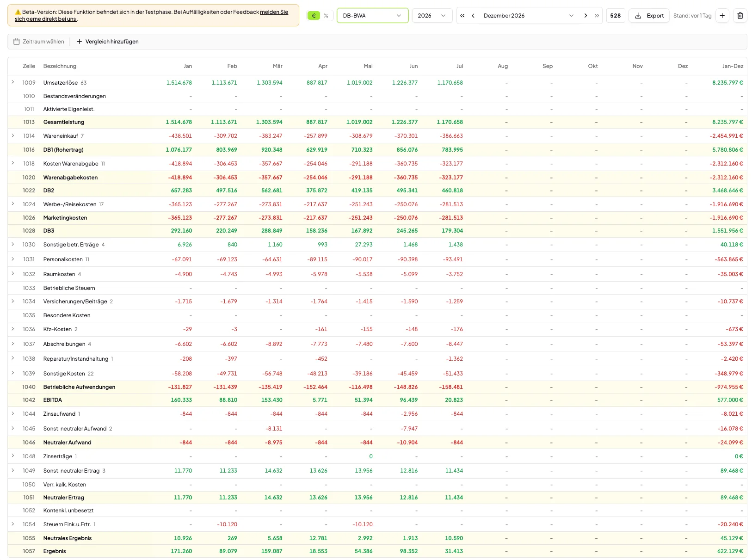
Task: Open the Zeitraum wählen period picker
Action: click(39, 42)
